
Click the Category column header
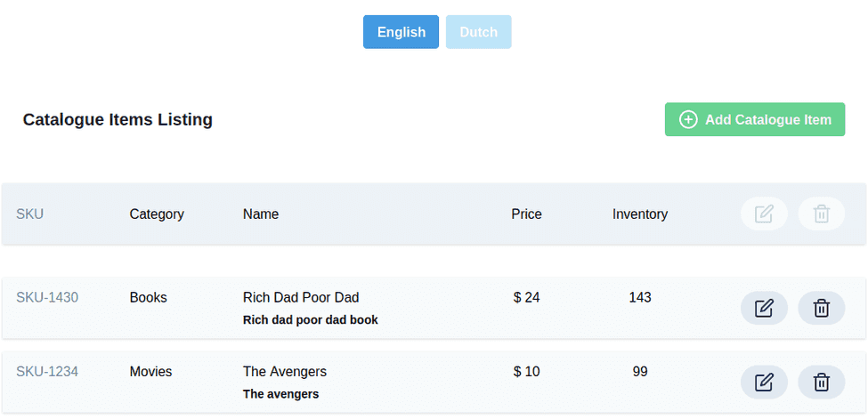(157, 214)
